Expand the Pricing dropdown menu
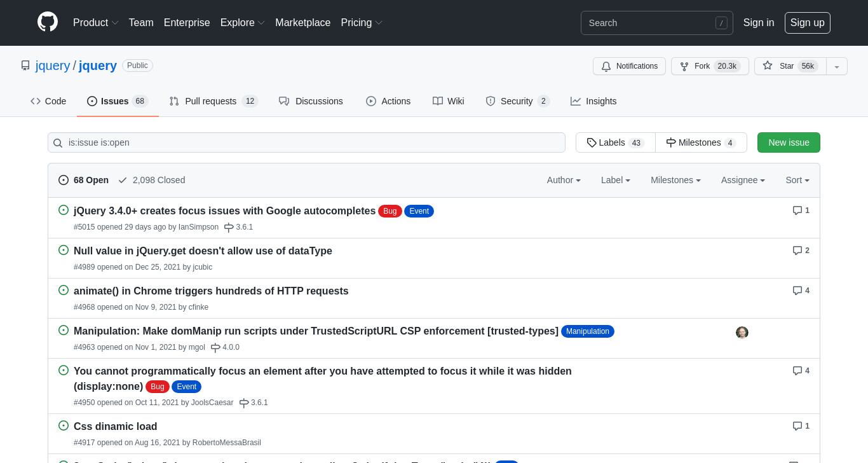The height and width of the screenshot is (463, 868). [362, 23]
